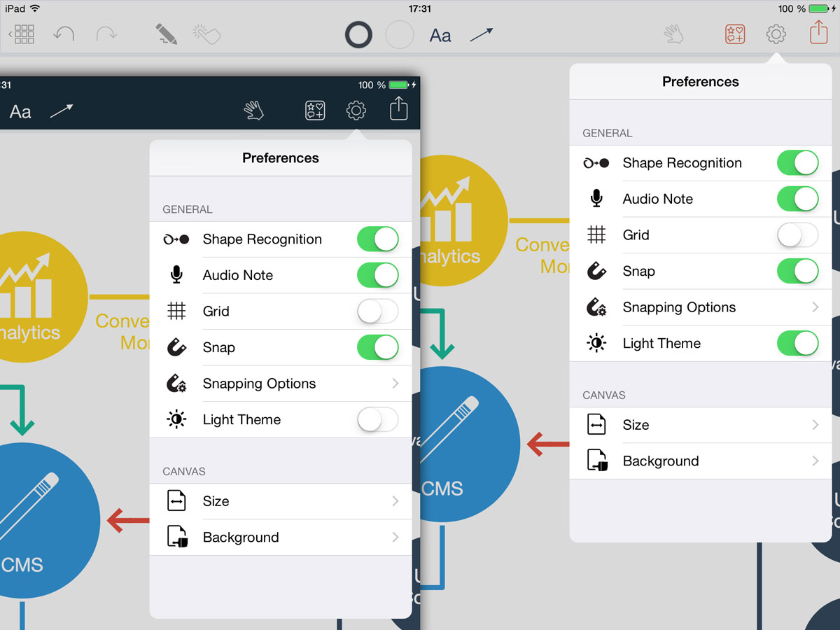The image size is (840, 630).
Task: Expand Background chevron in right panel
Action: 815,461
